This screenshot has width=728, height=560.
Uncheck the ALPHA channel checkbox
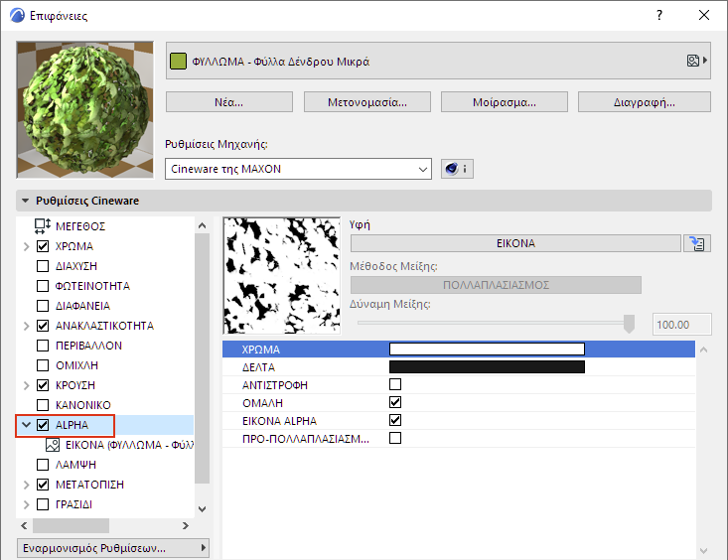point(43,425)
